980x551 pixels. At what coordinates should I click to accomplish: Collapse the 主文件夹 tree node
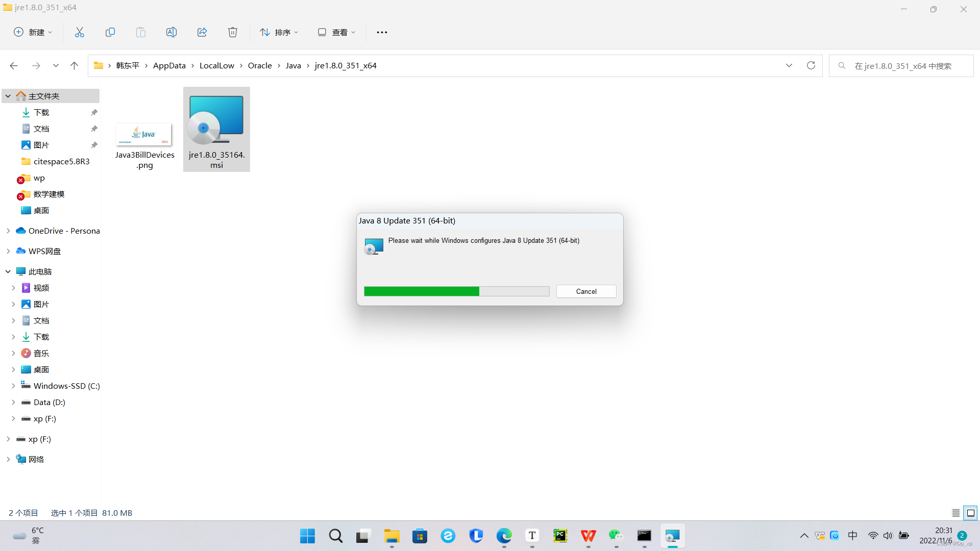(x=8, y=96)
